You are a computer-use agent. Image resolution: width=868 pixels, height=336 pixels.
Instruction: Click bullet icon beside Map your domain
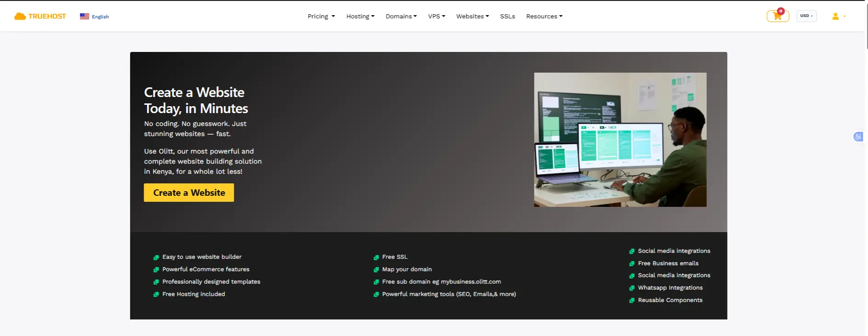(376, 270)
